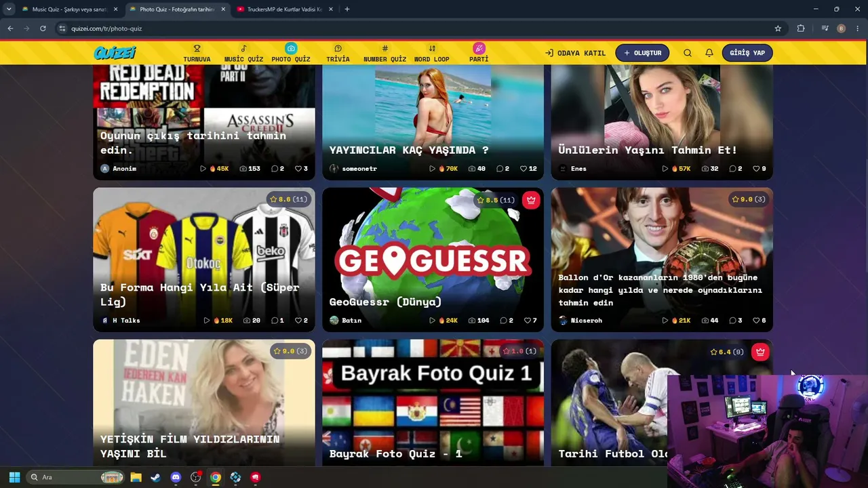Go to Music Quiz section

click(243, 53)
